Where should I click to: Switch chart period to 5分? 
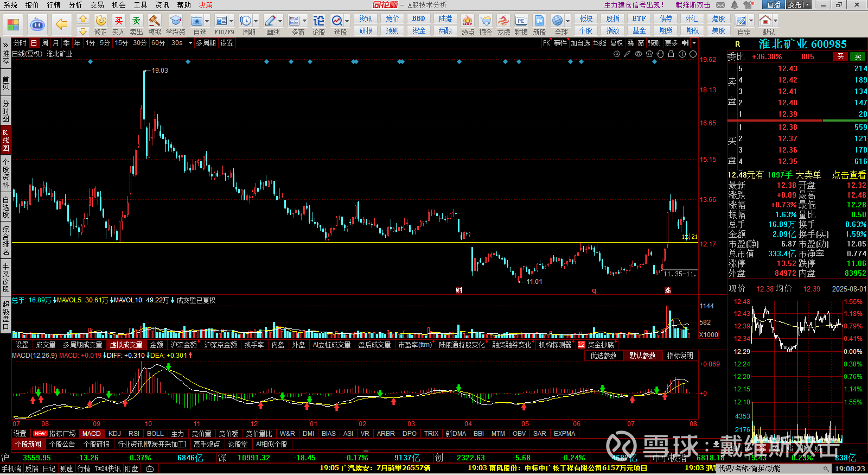pos(104,43)
